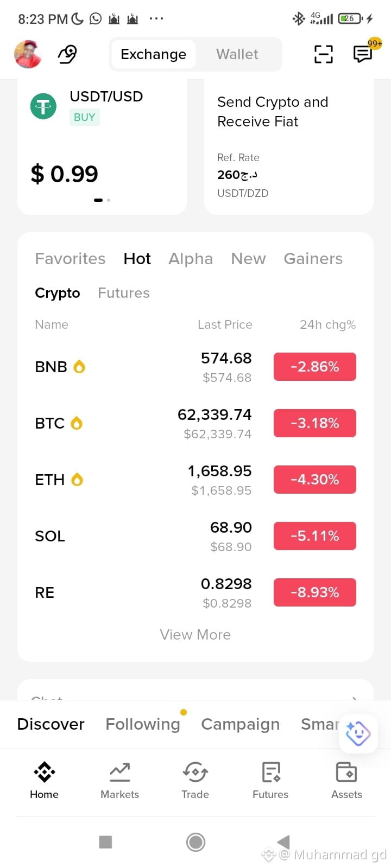The image size is (391, 868).
Task: Select the Futures sub-tab under Hot
Action: pyautogui.click(x=124, y=293)
